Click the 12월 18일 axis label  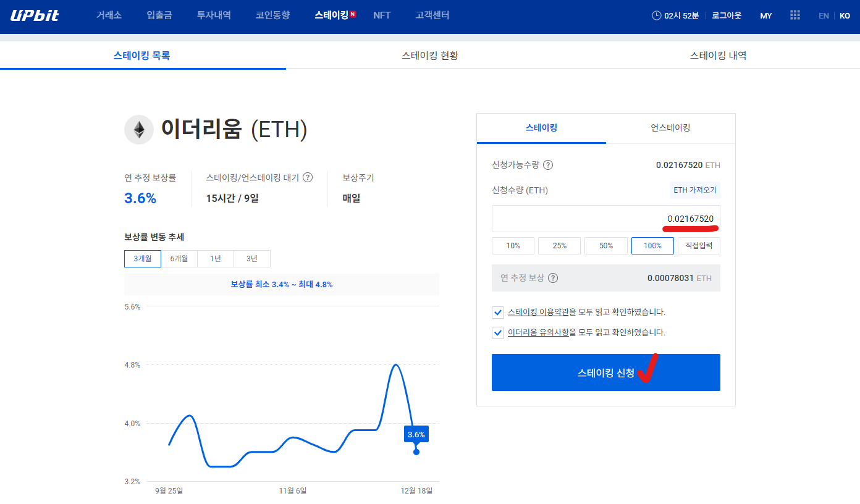click(416, 491)
